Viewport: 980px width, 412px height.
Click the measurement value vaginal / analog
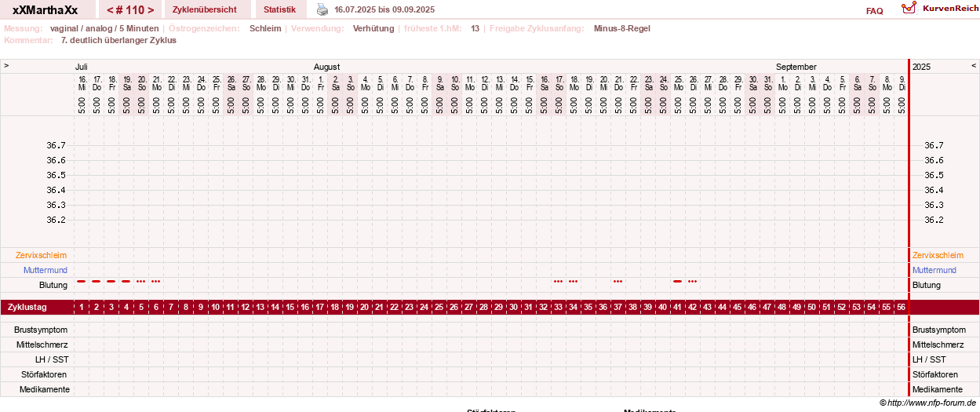104,28
